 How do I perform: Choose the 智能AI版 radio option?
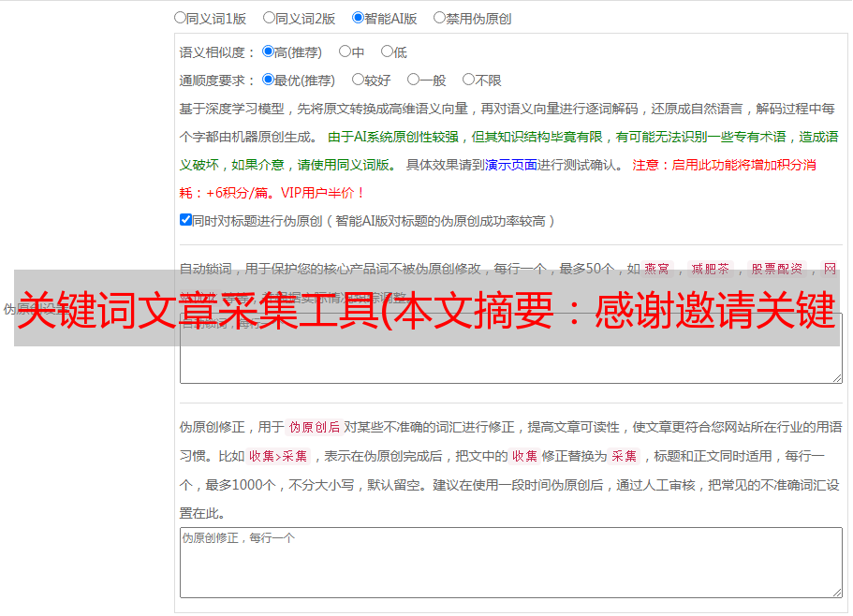pos(358,18)
